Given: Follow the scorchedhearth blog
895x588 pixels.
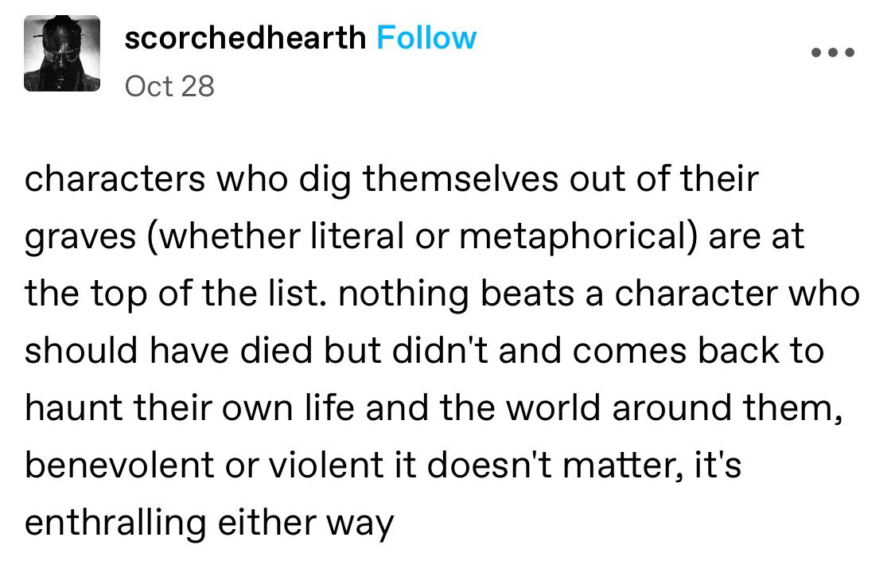Looking at the screenshot, I should point(426,37).
